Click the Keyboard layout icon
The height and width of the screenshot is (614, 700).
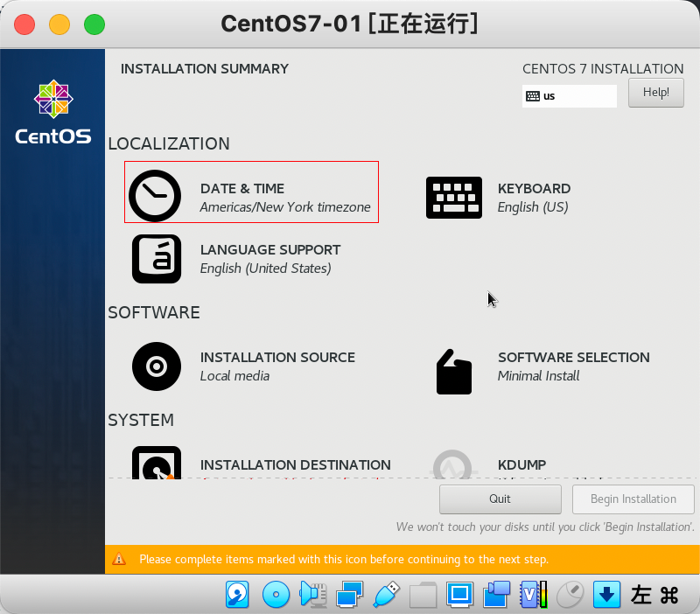coord(454,197)
